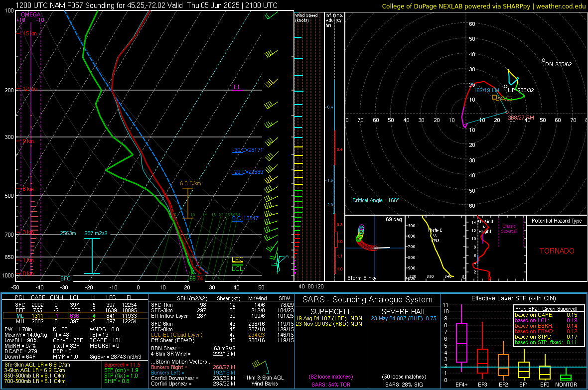Click the Critical Angle = 166° text
Viewport: 588px width, 390px height.
(x=376, y=200)
